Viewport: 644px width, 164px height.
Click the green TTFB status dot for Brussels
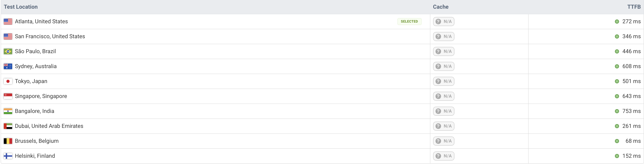pyautogui.click(x=617, y=141)
